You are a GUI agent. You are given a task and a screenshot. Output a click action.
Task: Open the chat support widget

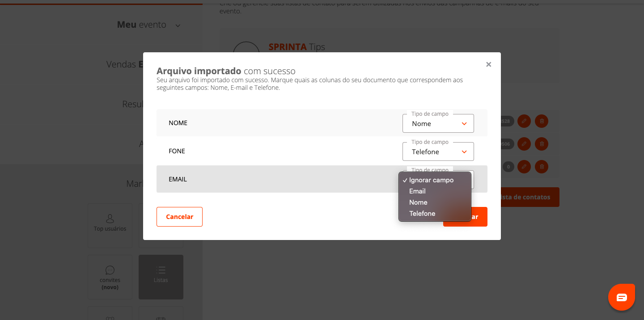pyautogui.click(x=622, y=297)
